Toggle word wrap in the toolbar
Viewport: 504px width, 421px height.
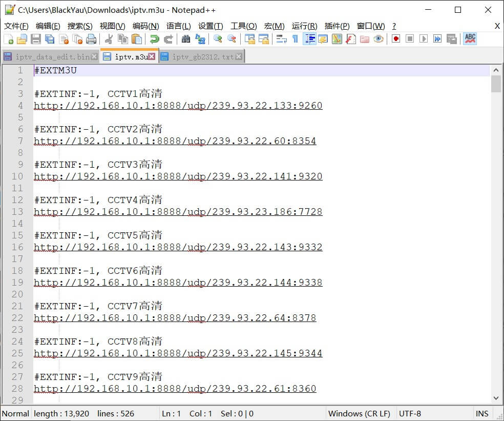pos(281,39)
